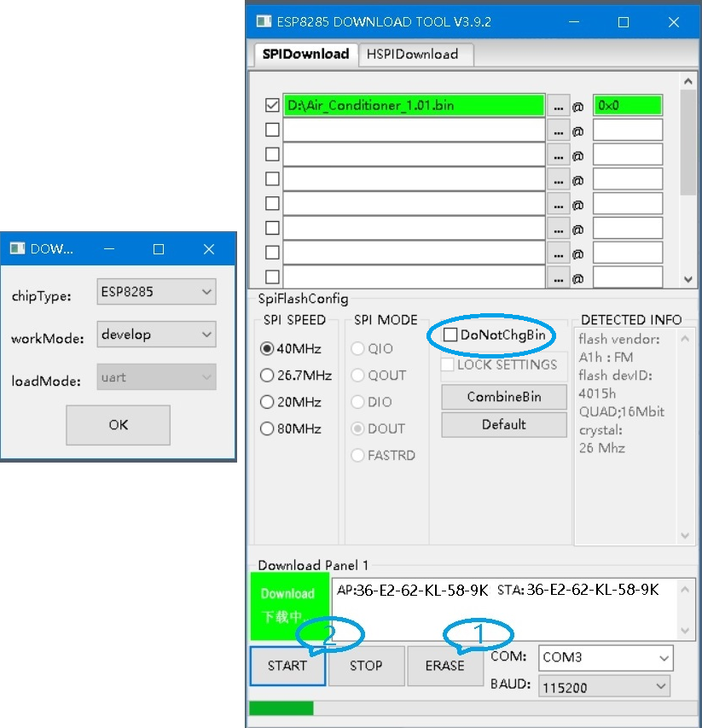Select 26.7MHz SPI speed

[x=267, y=375]
